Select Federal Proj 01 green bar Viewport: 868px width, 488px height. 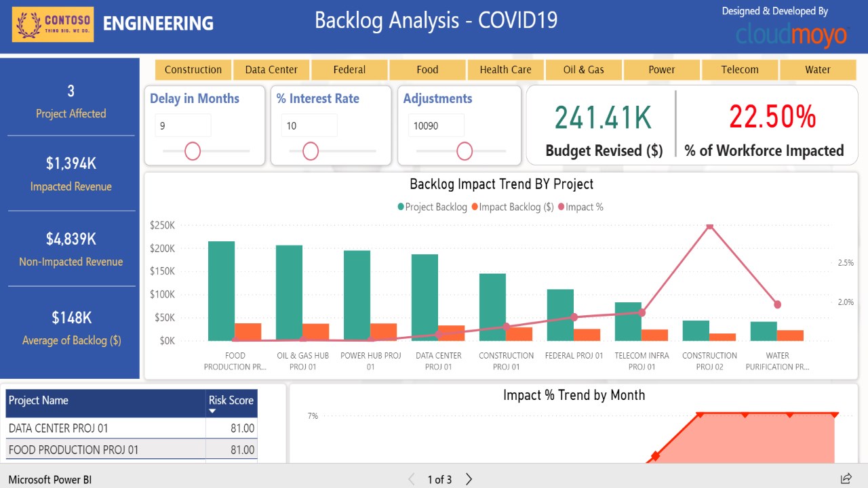[560, 315]
